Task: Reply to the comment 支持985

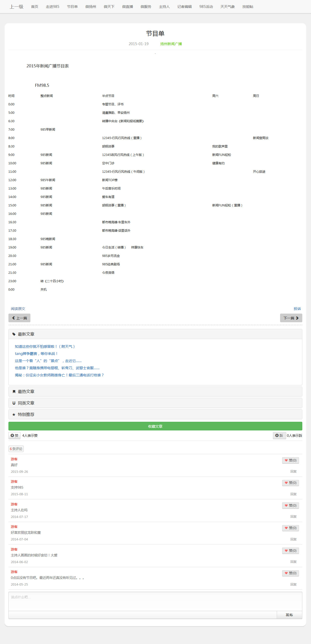Action: tap(293, 494)
